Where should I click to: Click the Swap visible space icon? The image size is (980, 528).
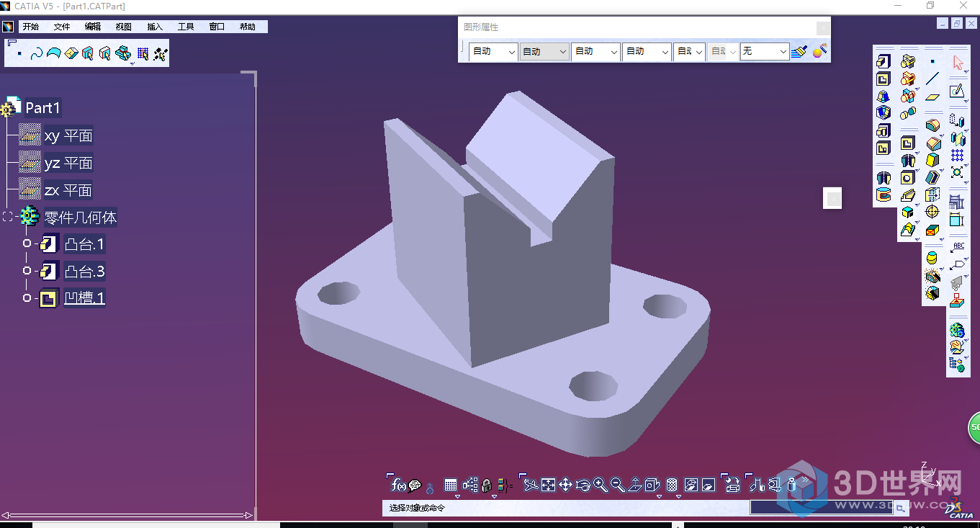click(708, 485)
